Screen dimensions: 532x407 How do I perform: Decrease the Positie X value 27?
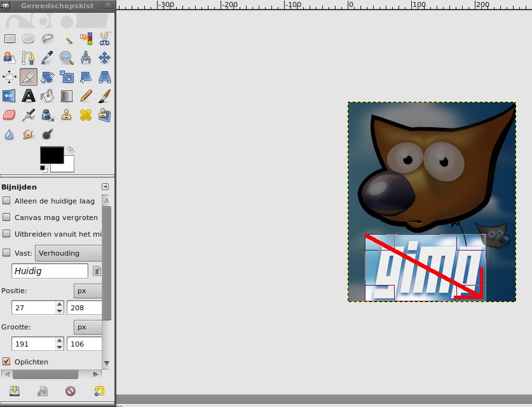tap(60, 311)
